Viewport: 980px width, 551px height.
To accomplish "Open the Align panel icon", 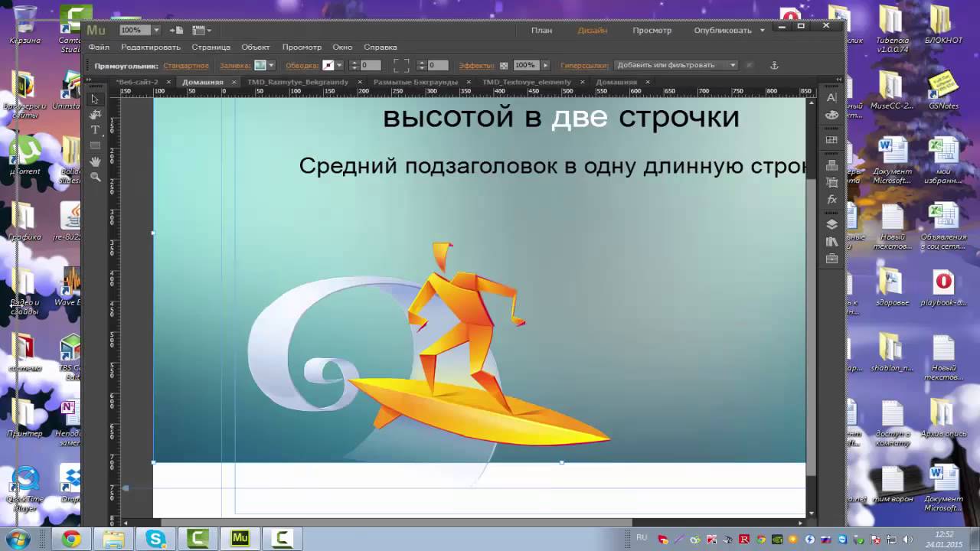I will pyautogui.click(x=832, y=165).
